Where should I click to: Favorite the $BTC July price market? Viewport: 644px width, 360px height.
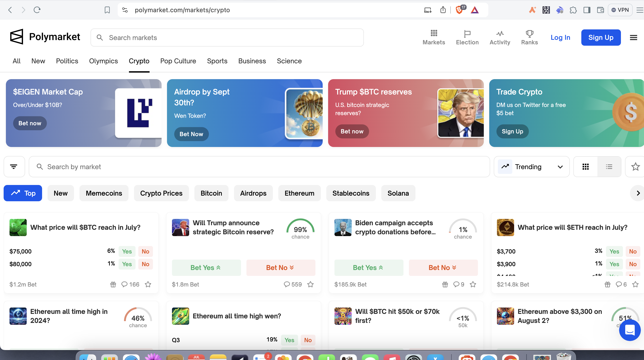tap(148, 284)
